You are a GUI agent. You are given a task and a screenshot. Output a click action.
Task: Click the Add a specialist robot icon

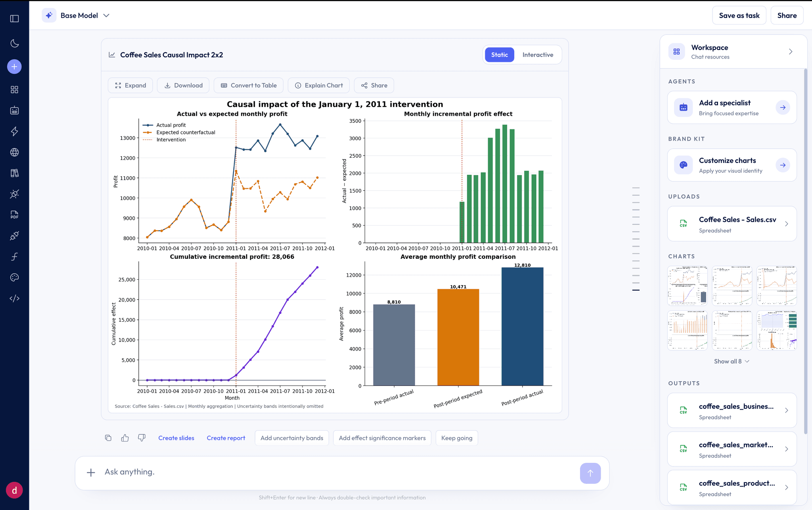pyautogui.click(x=683, y=107)
